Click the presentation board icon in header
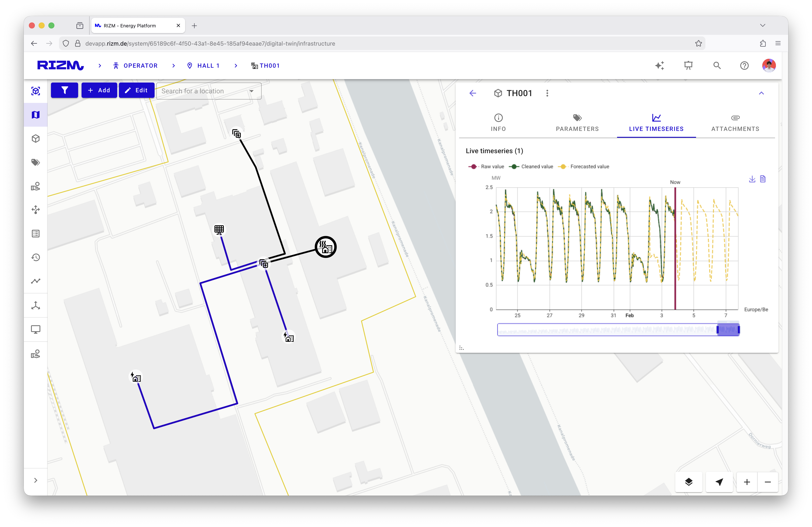 click(688, 65)
